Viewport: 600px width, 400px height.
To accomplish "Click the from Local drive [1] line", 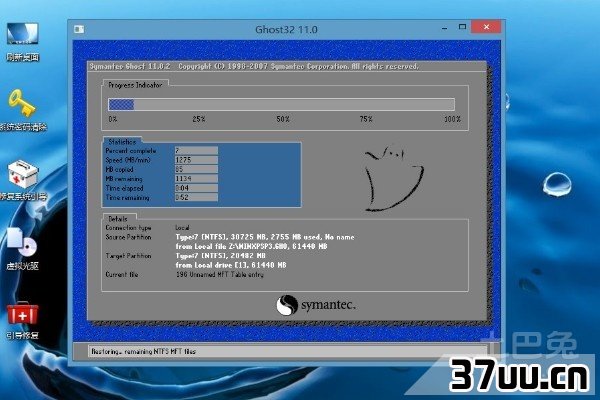I will click(231, 265).
